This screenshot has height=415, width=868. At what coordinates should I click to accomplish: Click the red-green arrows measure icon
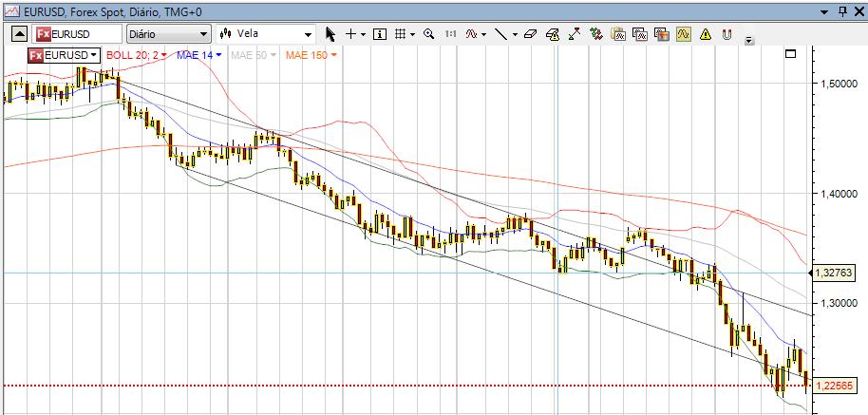574,34
